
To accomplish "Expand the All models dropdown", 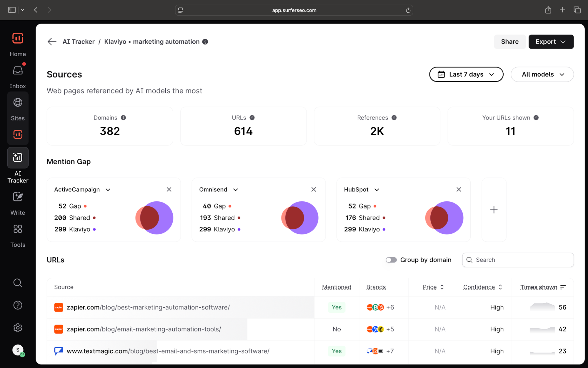I will (542, 74).
